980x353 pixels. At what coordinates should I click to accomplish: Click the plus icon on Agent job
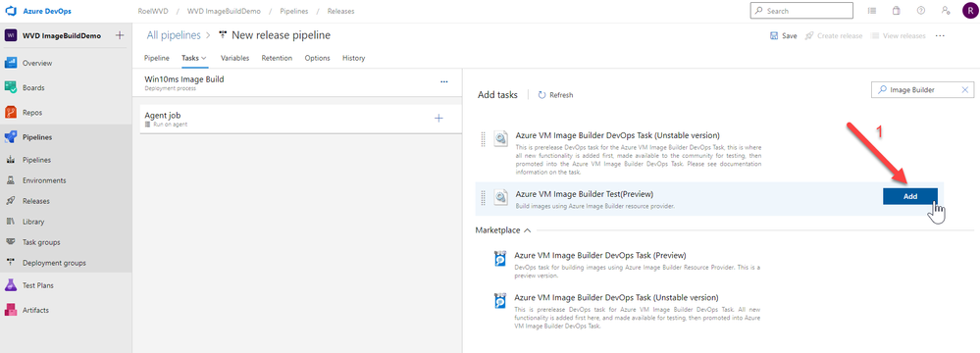438,118
